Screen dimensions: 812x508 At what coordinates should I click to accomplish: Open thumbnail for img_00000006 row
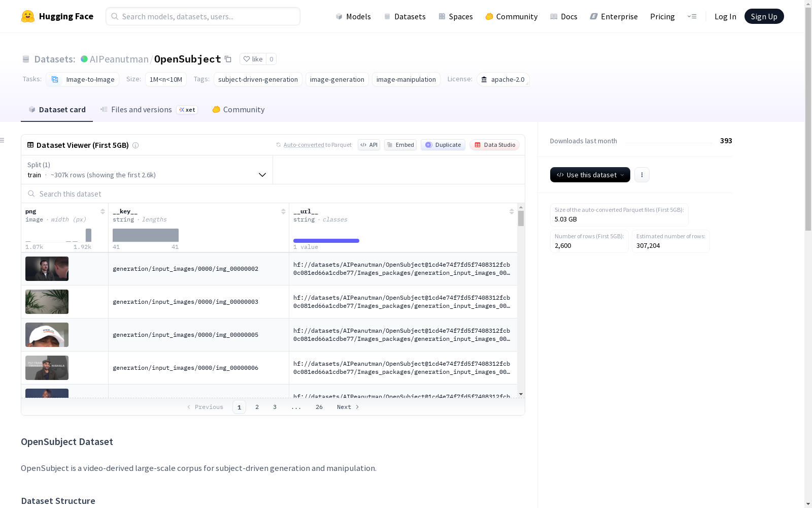(x=47, y=368)
